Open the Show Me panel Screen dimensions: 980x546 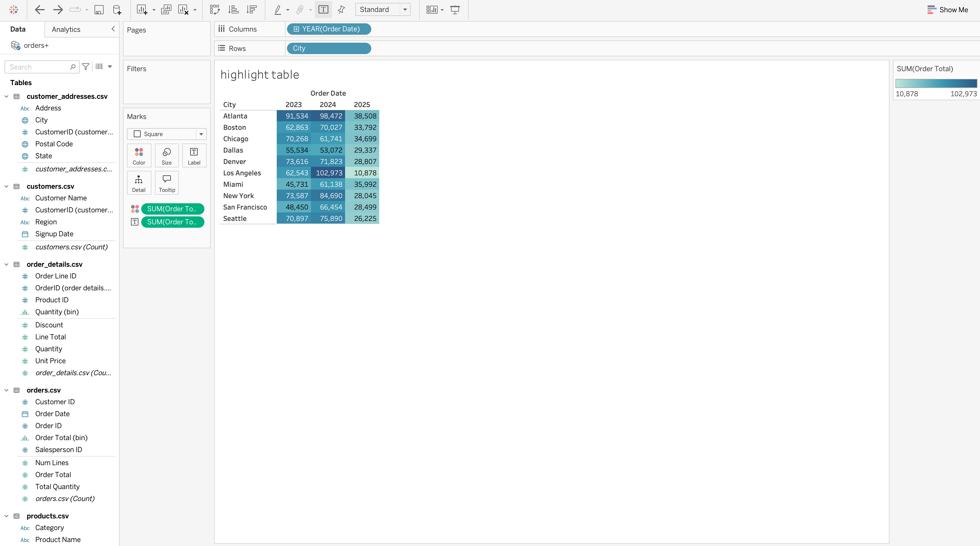pos(947,9)
